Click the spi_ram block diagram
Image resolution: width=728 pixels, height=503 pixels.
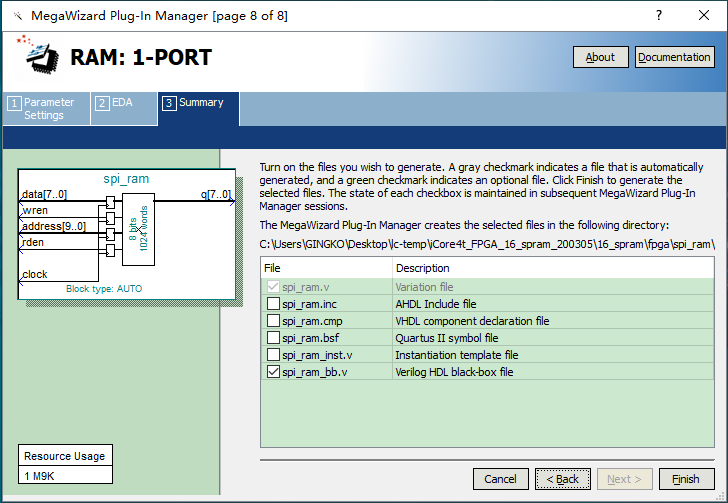tap(126, 235)
